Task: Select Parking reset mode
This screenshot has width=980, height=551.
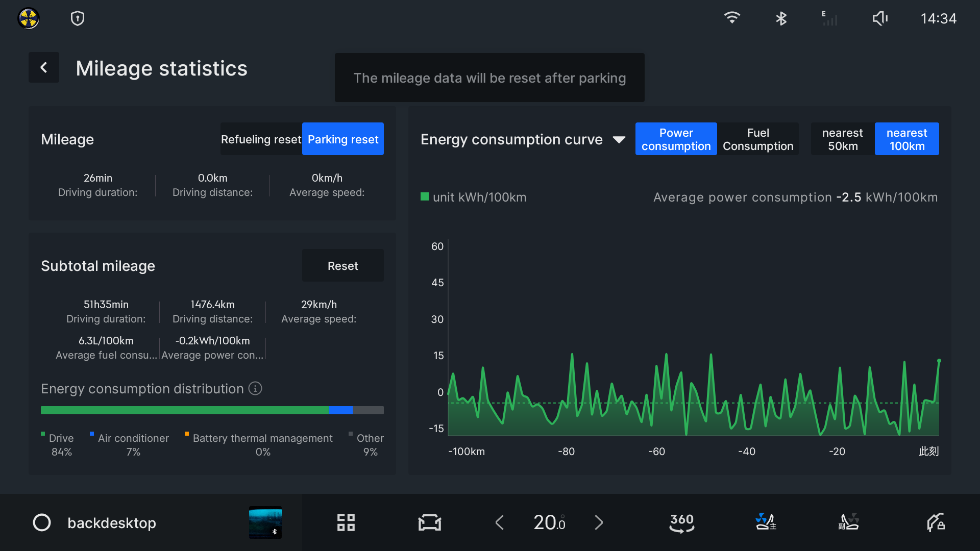Action: pyautogui.click(x=343, y=139)
